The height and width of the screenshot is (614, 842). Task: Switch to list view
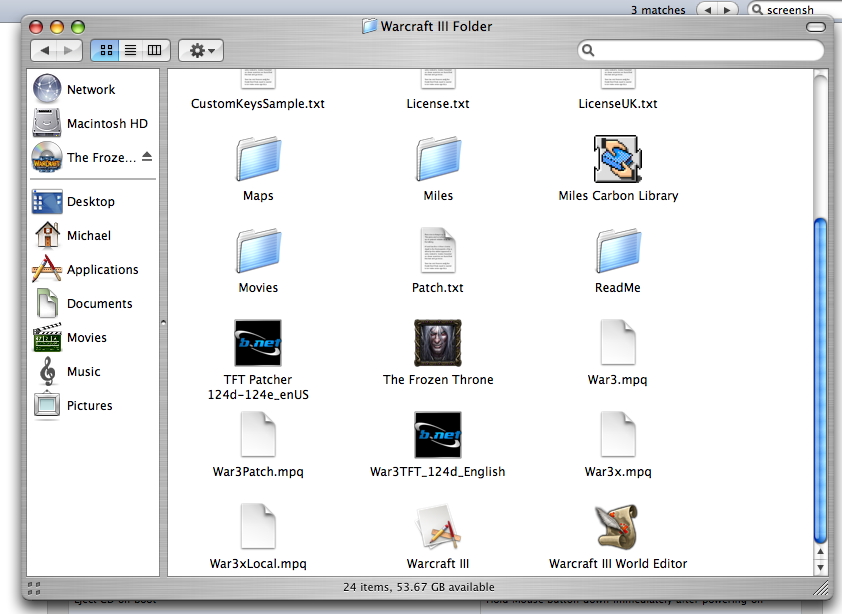tap(130, 50)
